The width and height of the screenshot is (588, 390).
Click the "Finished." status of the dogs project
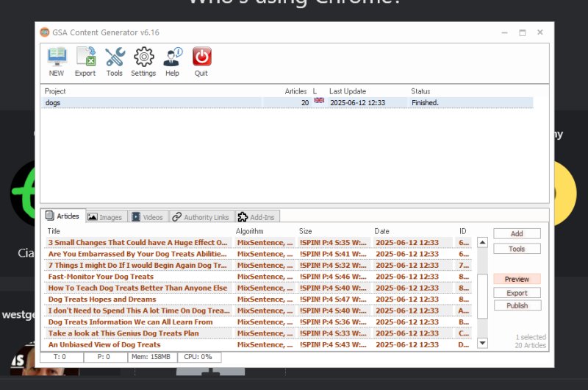click(x=425, y=102)
